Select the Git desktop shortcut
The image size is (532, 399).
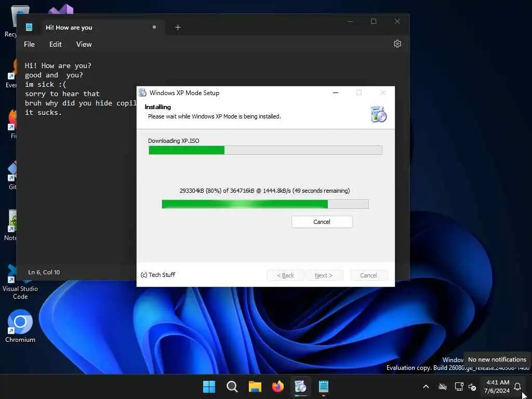click(12, 176)
